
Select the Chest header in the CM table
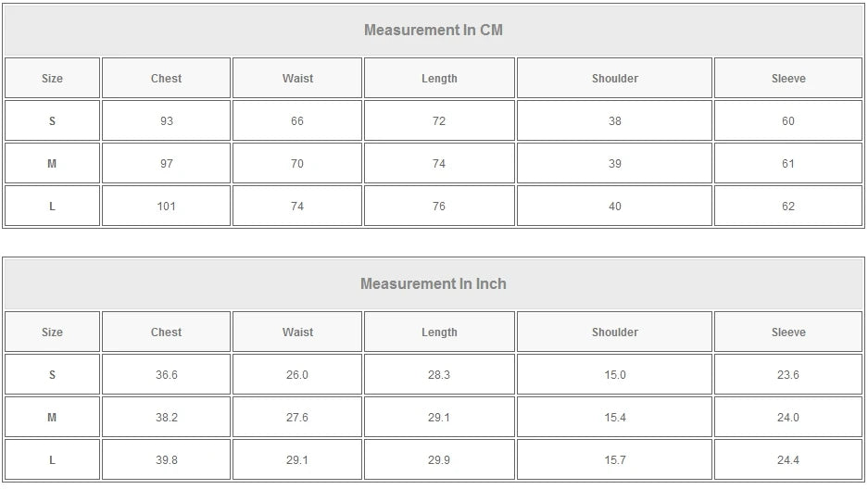coord(167,79)
